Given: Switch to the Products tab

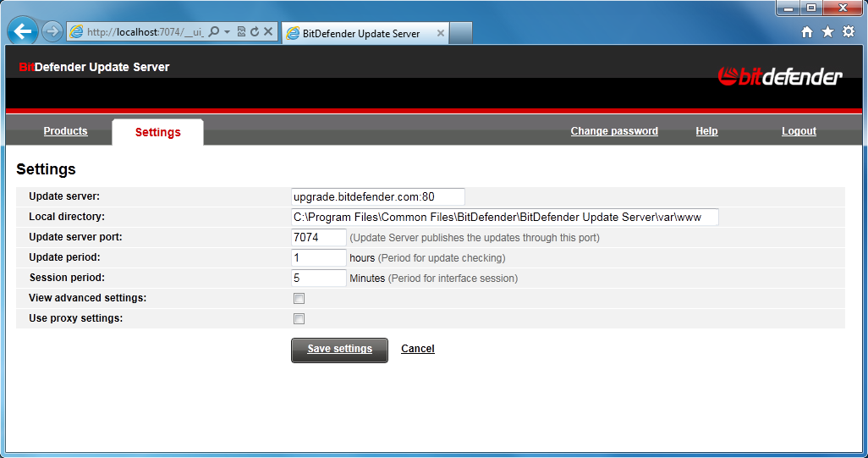Looking at the screenshot, I should tap(65, 131).
